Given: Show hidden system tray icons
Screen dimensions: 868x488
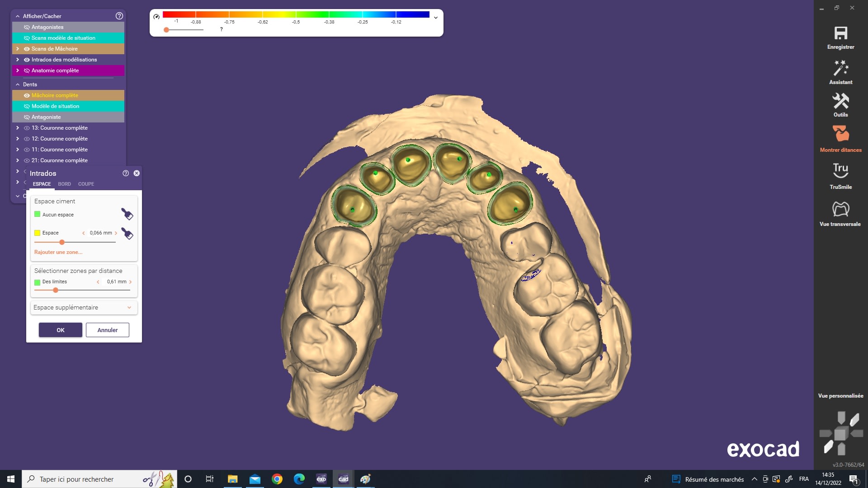Looking at the screenshot, I should click(754, 479).
